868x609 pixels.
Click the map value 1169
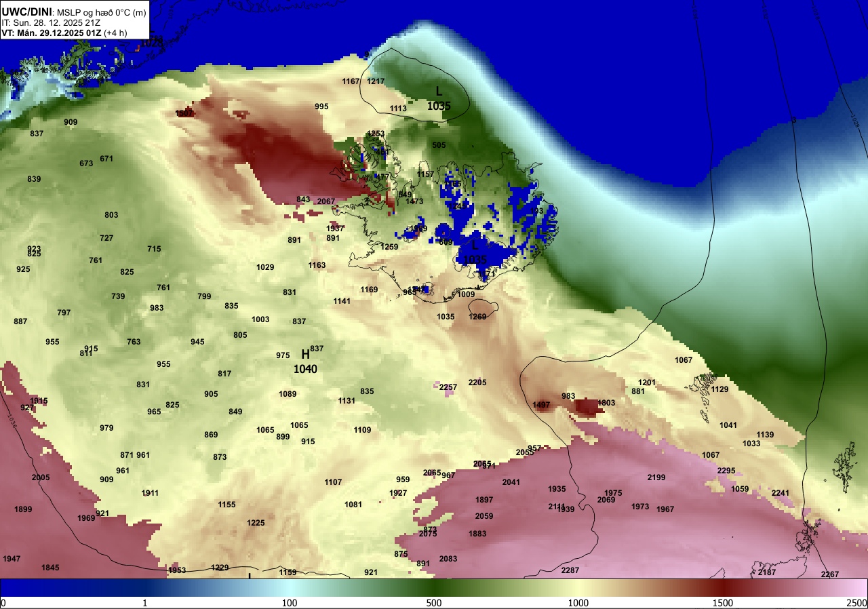point(369,290)
